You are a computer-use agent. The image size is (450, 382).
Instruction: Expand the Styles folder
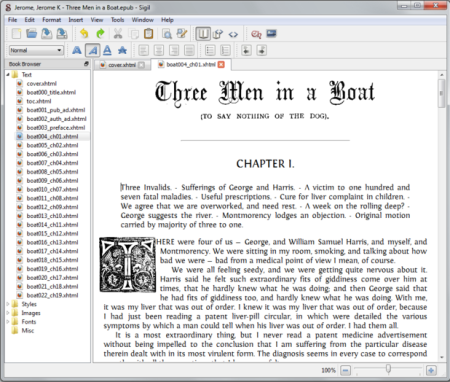pyautogui.click(x=8, y=304)
